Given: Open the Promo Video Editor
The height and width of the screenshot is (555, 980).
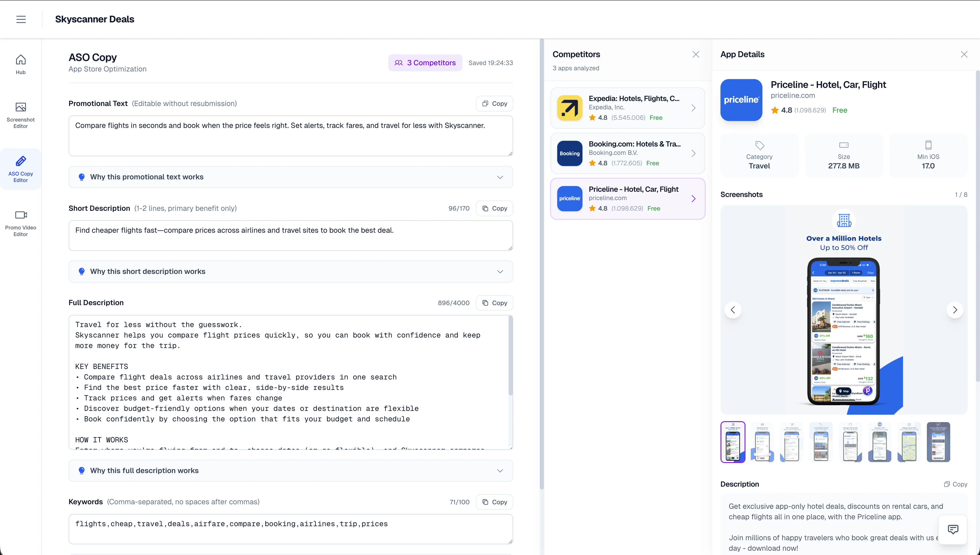Looking at the screenshot, I should click(x=20, y=223).
